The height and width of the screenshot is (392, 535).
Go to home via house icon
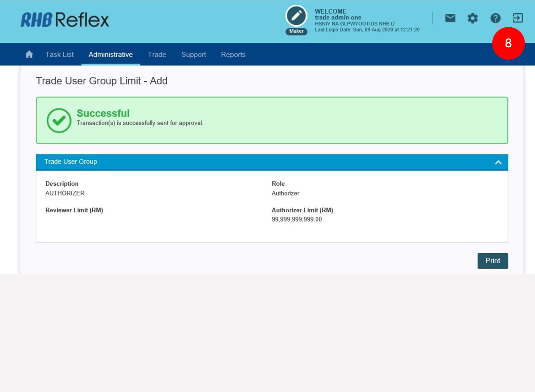coord(29,54)
